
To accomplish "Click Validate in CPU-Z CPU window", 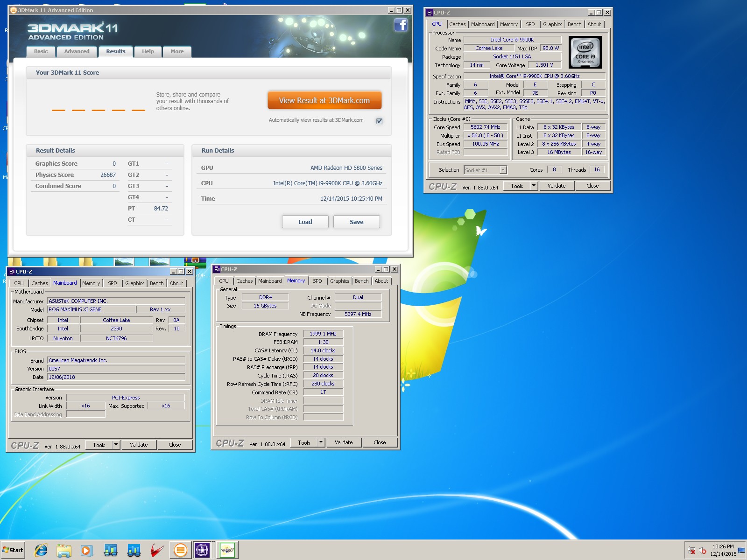I will tap(557, 186).
